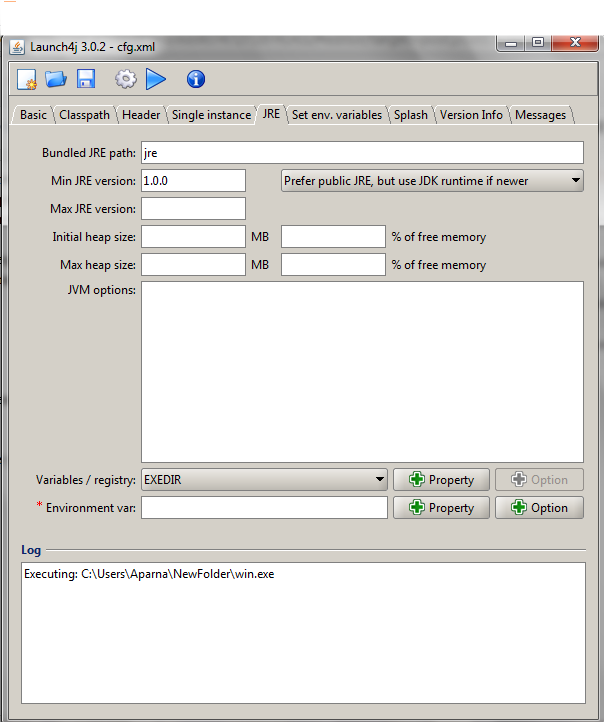Maximize the Launch4j window
This screenshot has height=722, width=604.
[x=538, y=43]
